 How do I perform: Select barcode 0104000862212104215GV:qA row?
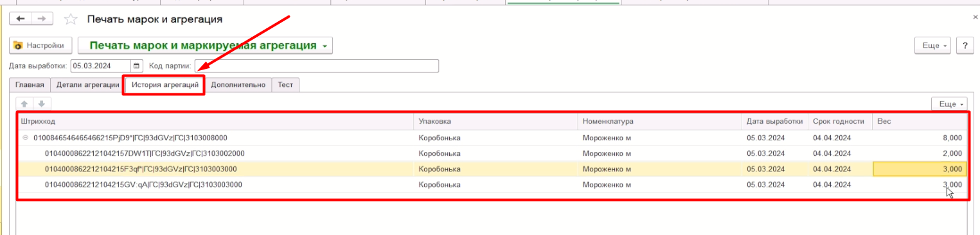pos(492,185)
